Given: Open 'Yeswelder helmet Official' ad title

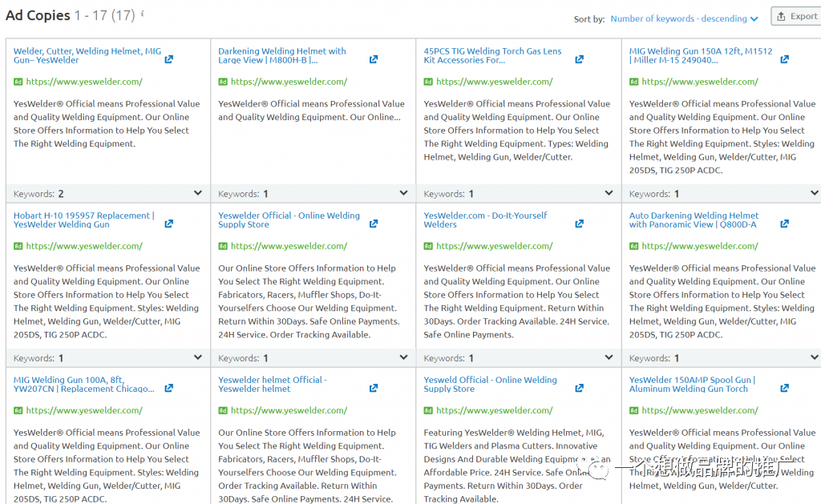Looking at the screenshot, I should [x=273, y=384].
